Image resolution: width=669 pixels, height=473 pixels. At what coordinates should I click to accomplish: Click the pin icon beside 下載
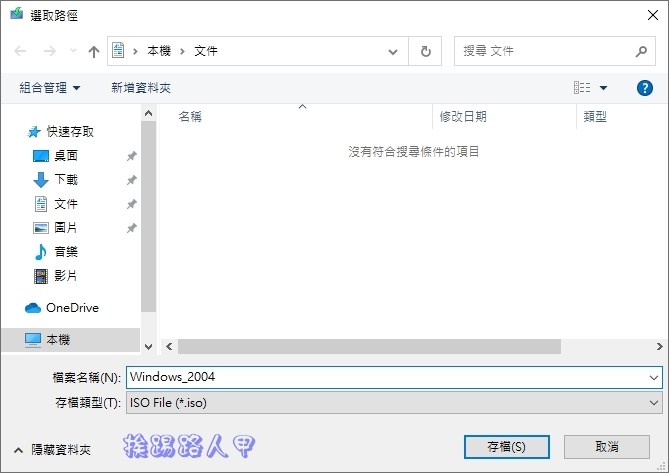tap(131, 180)
